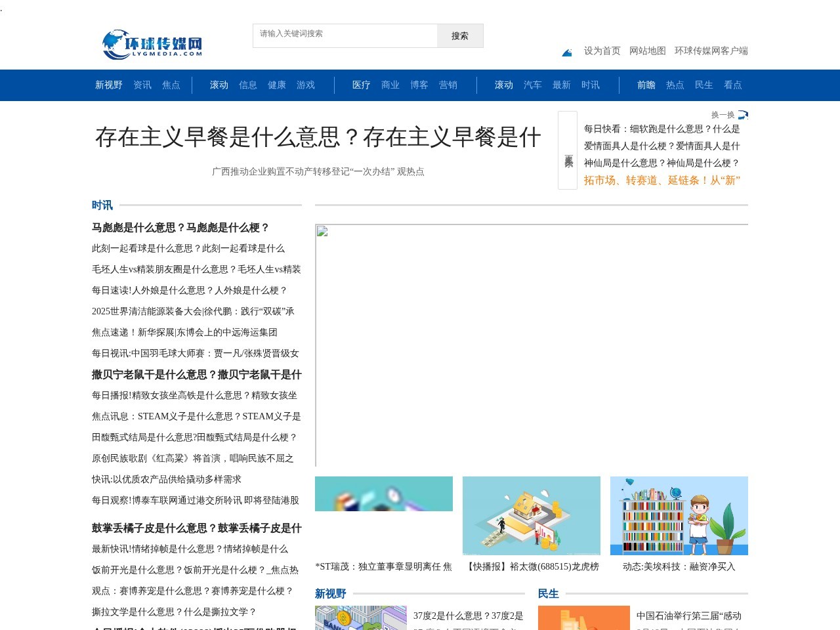Open 神仙局是什么意思 article
Screen dimensions: 840x630
[662, 163]
